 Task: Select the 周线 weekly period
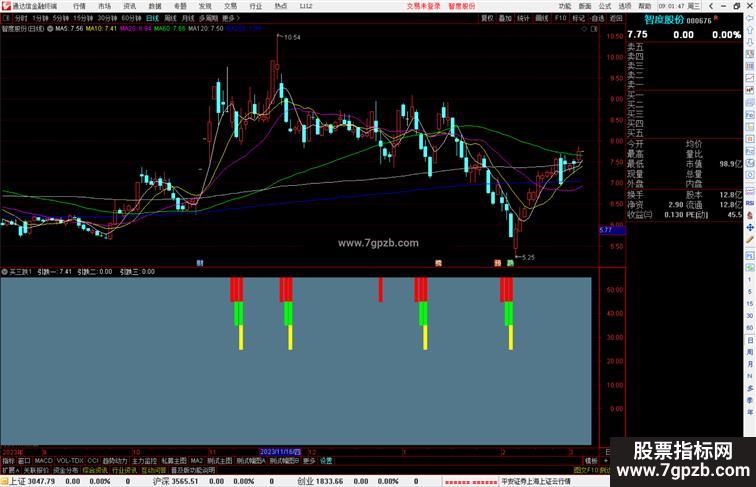(x=170, y=18)
